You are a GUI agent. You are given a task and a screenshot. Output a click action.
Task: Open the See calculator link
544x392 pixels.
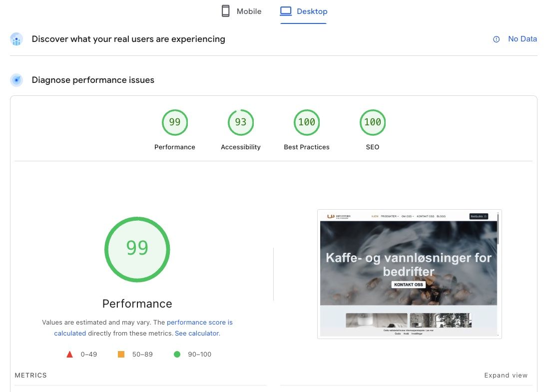pos(197,333)
